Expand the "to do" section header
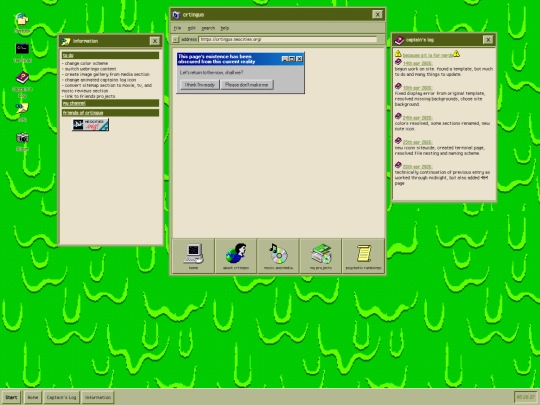This screenshot has height=405, width=540. (111, 55)
